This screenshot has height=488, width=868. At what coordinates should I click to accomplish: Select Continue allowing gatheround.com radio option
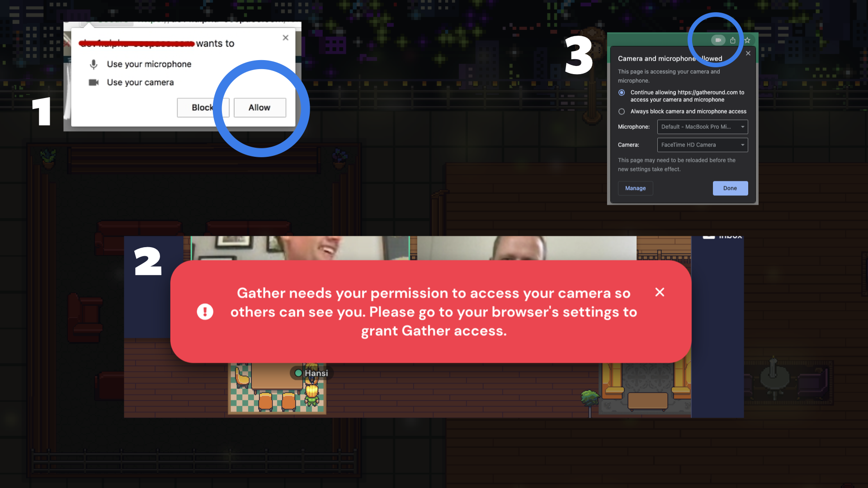pyautogui.click(x=622, y=93)
